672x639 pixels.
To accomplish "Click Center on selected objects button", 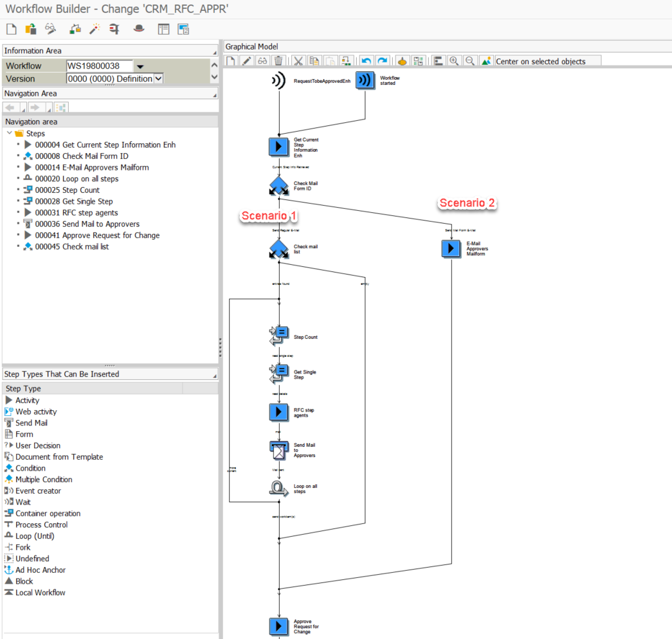I will (548, 61).
